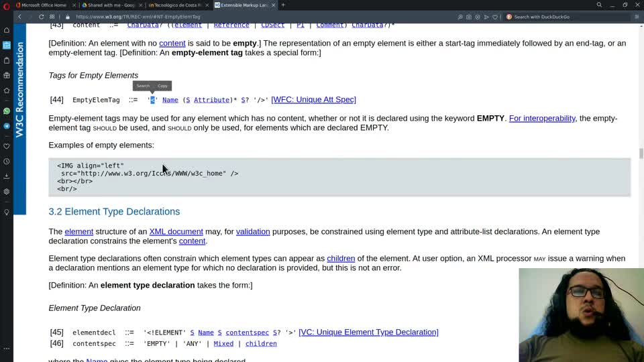Open the Attribute link in rule 44
The width and height of the screenshot is (644, 362).
(211, 100)
